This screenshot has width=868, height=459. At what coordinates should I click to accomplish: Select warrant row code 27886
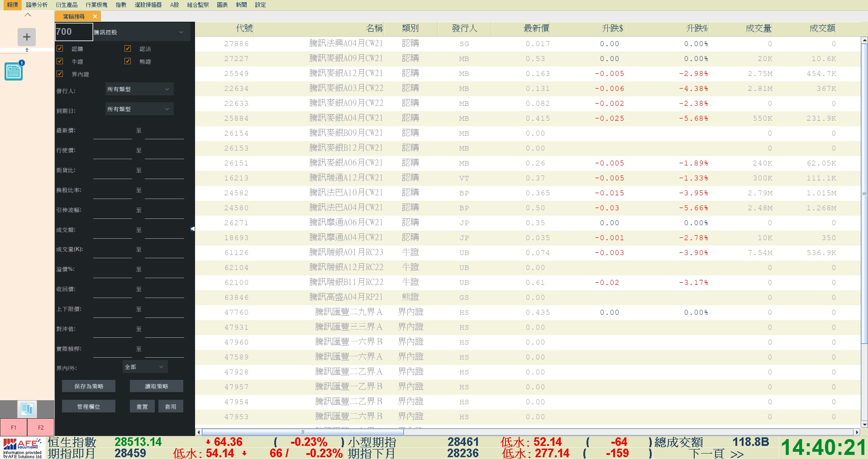(x=528, y=44)
